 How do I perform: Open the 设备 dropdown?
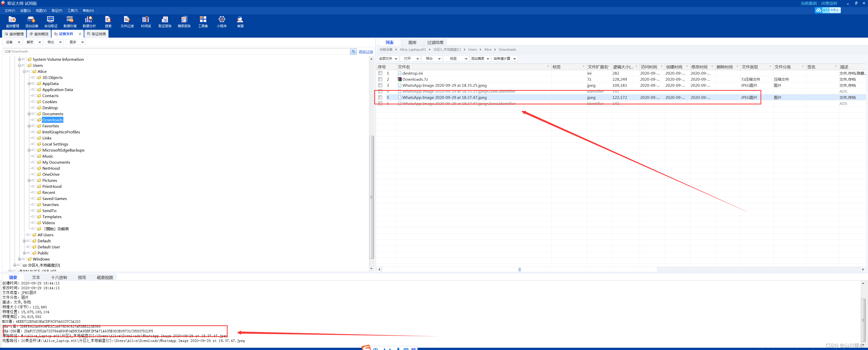13,42
